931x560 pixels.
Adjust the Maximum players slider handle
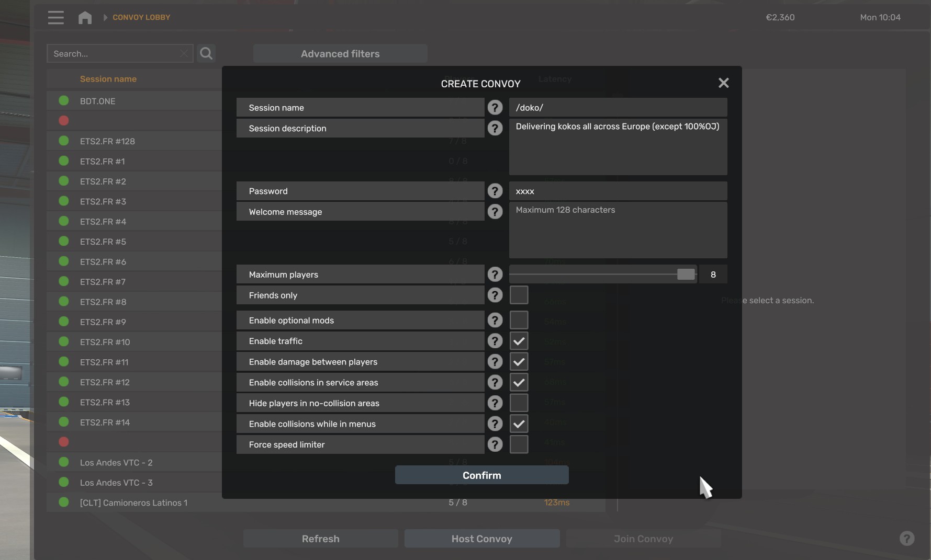pyautogui.click(x=686, y=274)
